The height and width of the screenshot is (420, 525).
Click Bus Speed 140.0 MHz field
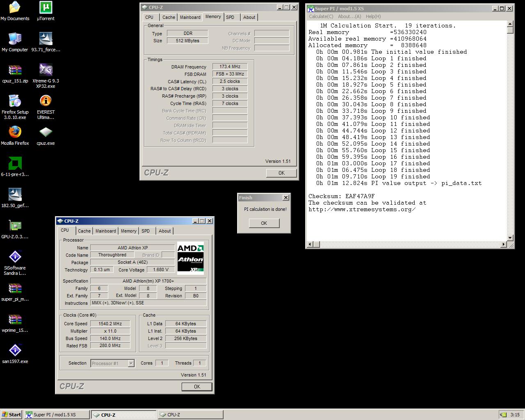tap(110, 338)
